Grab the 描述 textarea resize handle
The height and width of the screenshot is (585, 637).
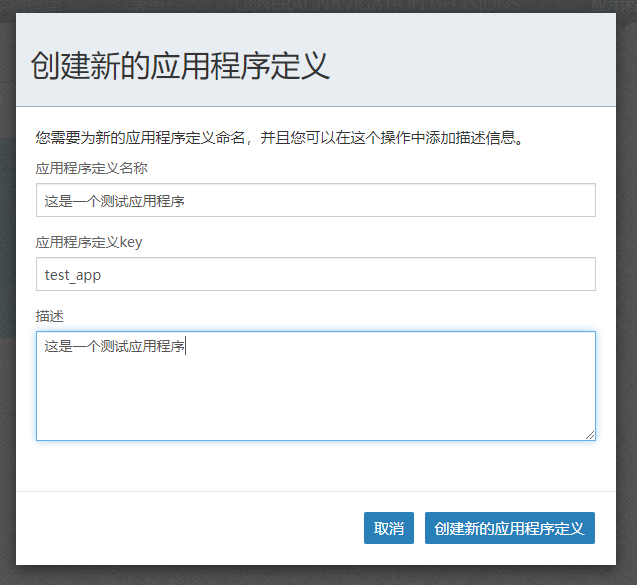[591, 435]
